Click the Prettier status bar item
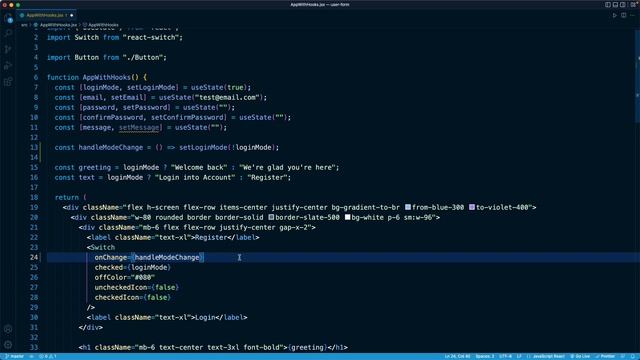 coord(605,356)
